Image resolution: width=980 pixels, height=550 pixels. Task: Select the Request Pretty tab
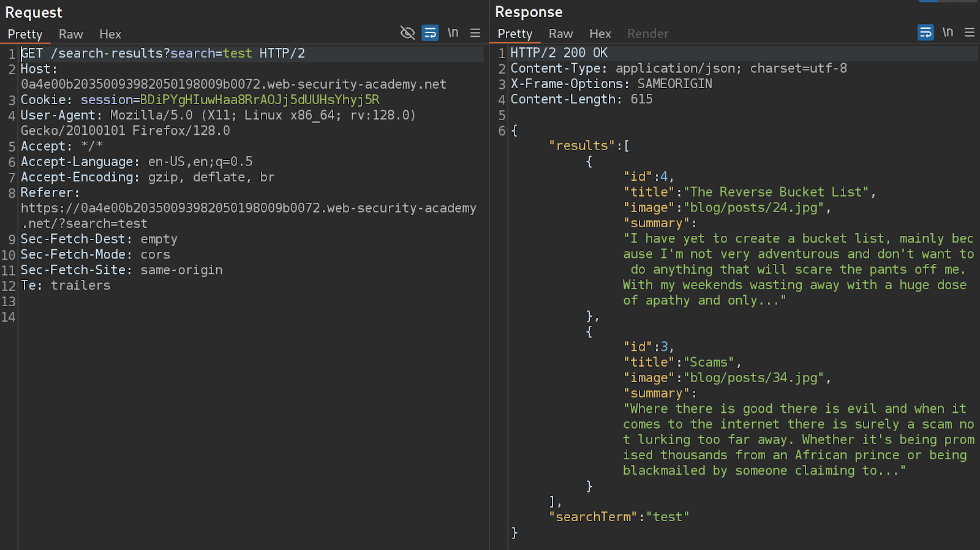(x=25, y=34)
